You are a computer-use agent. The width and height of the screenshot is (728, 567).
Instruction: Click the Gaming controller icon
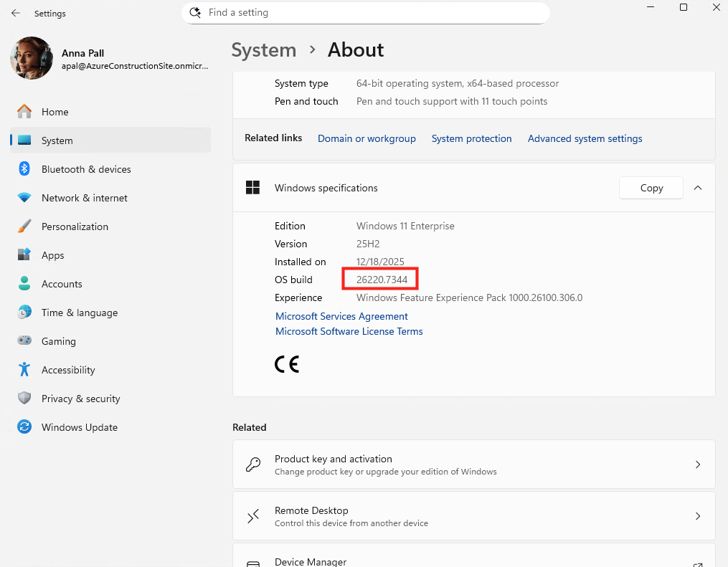pos(24,341)
